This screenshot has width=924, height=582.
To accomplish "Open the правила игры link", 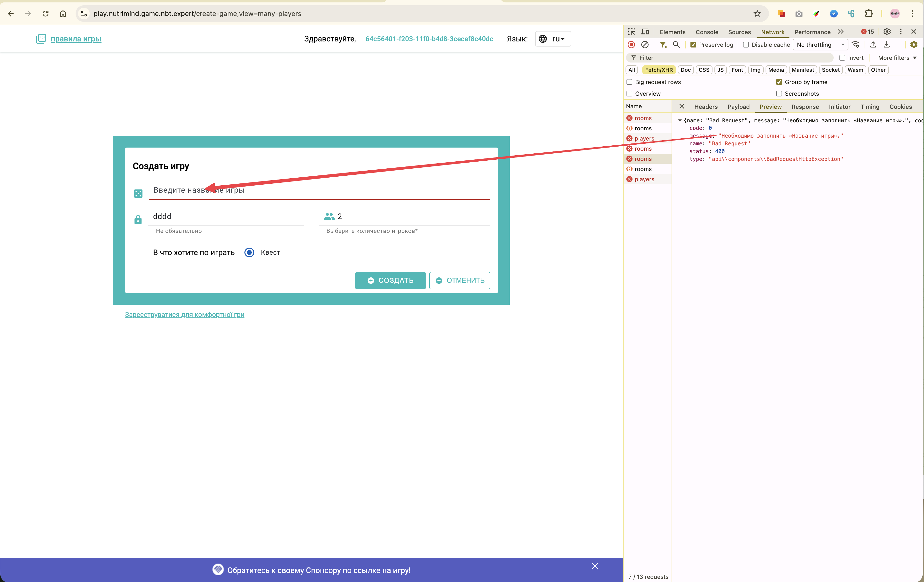I will coord(76,39).
